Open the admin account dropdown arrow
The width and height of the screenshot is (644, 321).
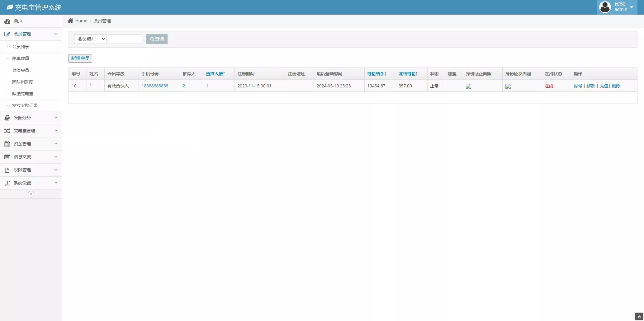(x=632, y=7)
